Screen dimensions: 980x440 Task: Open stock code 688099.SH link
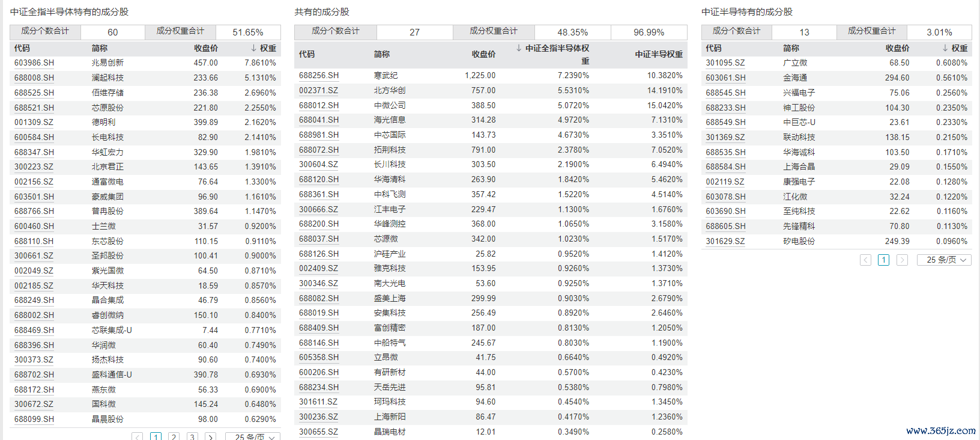(34, 420)
